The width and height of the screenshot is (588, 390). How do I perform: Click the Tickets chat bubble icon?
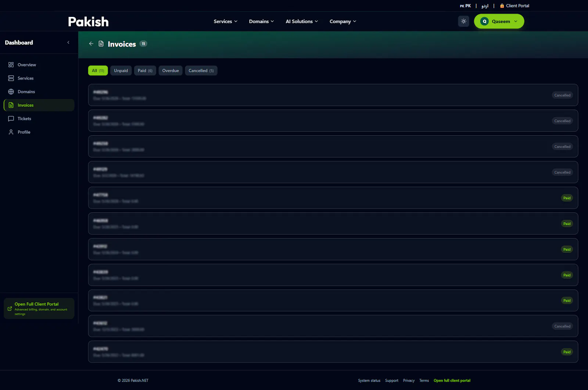coord(11,119)
